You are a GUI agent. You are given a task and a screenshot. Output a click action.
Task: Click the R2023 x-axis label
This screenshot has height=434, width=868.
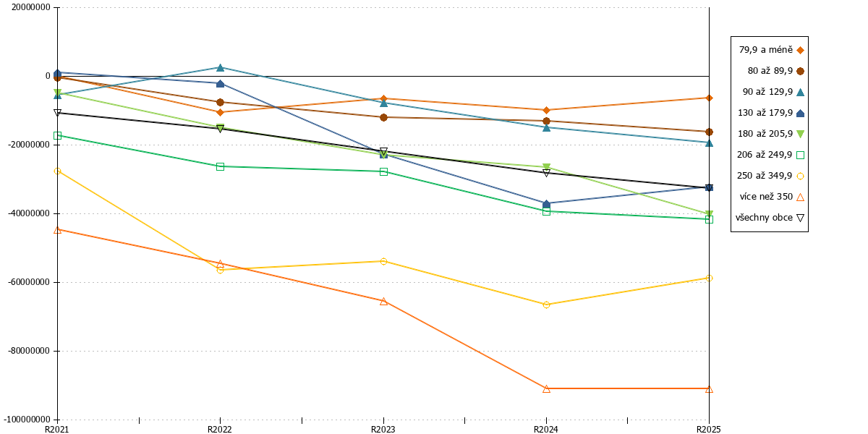[383, 429]
